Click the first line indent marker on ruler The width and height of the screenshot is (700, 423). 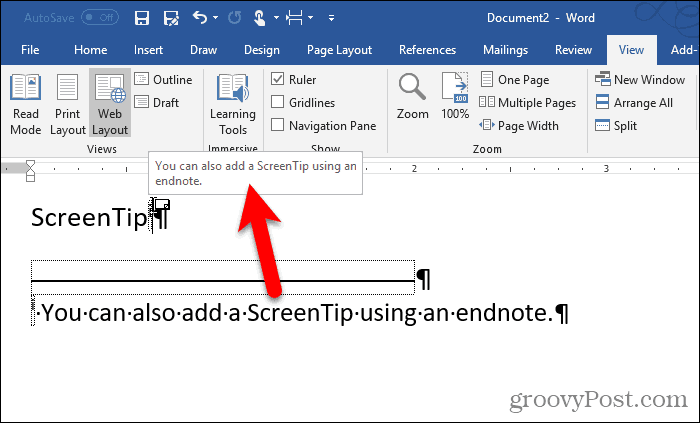(x=30, y=164)
